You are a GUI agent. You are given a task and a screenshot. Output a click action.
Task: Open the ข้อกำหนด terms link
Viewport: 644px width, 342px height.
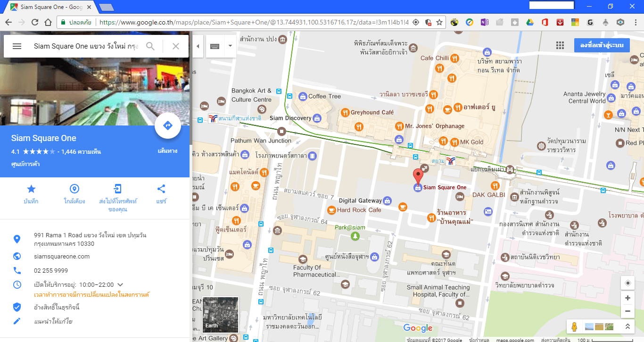click(479, 340)
